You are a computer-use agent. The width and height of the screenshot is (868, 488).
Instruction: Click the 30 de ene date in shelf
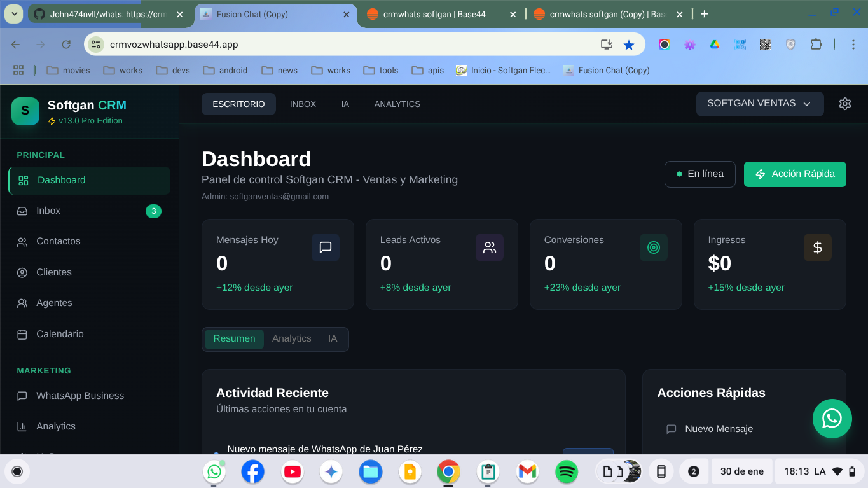pos(742,471)
